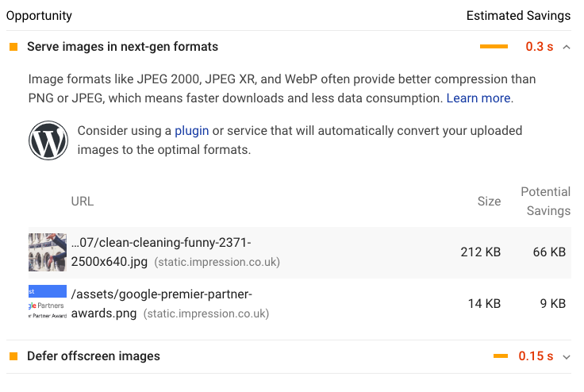
Task: Click the orange square beside Serve images
Action: pos(13,47)
